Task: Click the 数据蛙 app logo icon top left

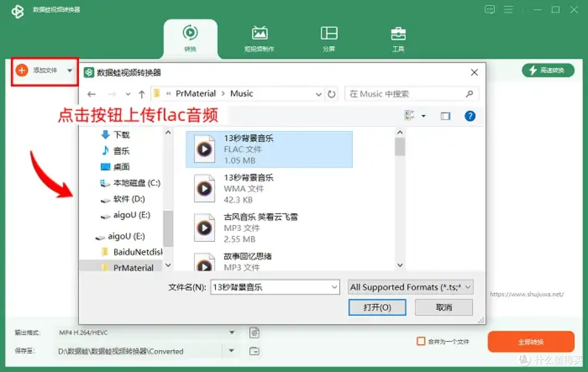Action: click(x=18, y=10)
